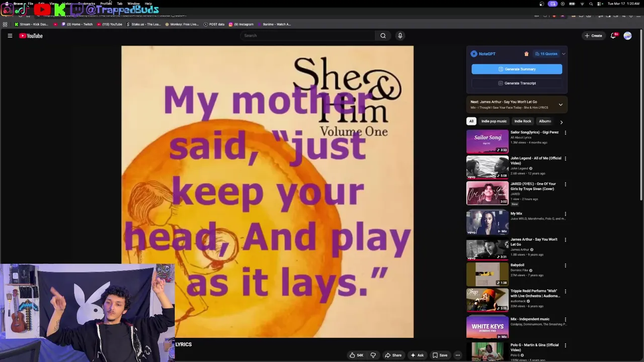
Task: Save the video to playlist
Action: coord(440,355)
